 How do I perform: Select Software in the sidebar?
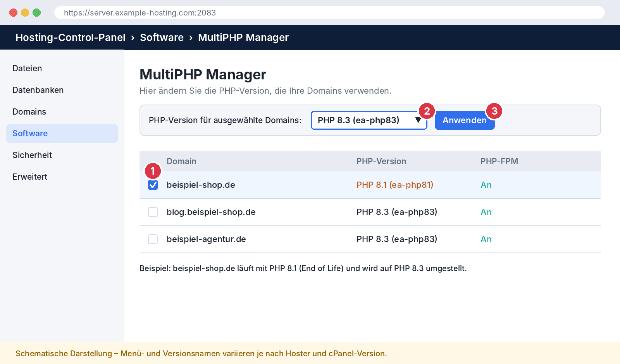pyautogui.click(x=62, y=133)
